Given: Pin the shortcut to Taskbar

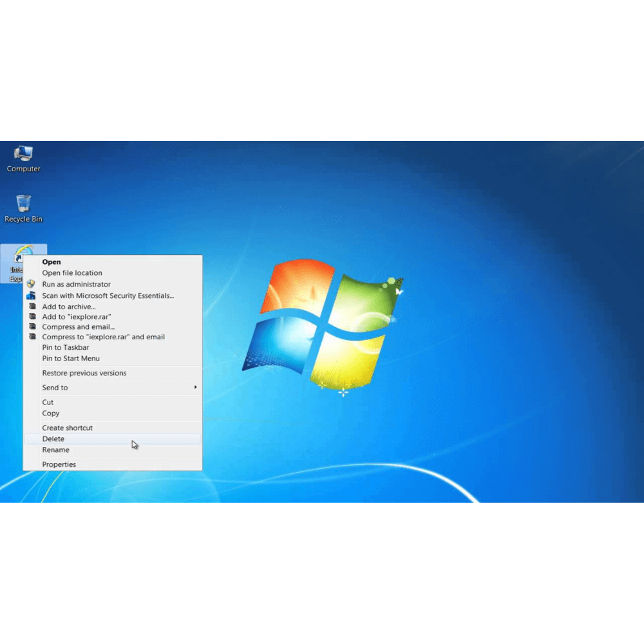Looking at the screenshot, I should pos(66,348).
